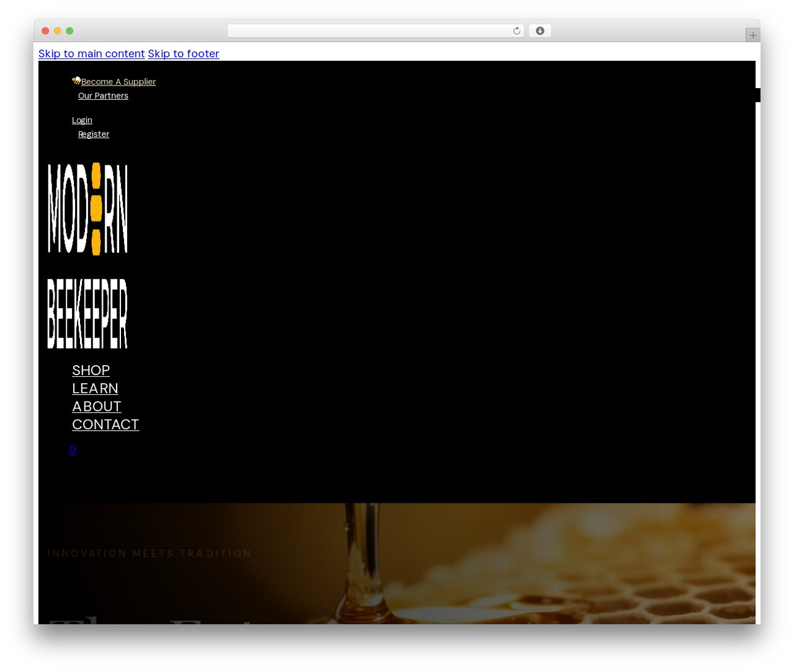Open the Our Partners link
The width and height of the screenshot is (794, 672).
tap(103, 96)
